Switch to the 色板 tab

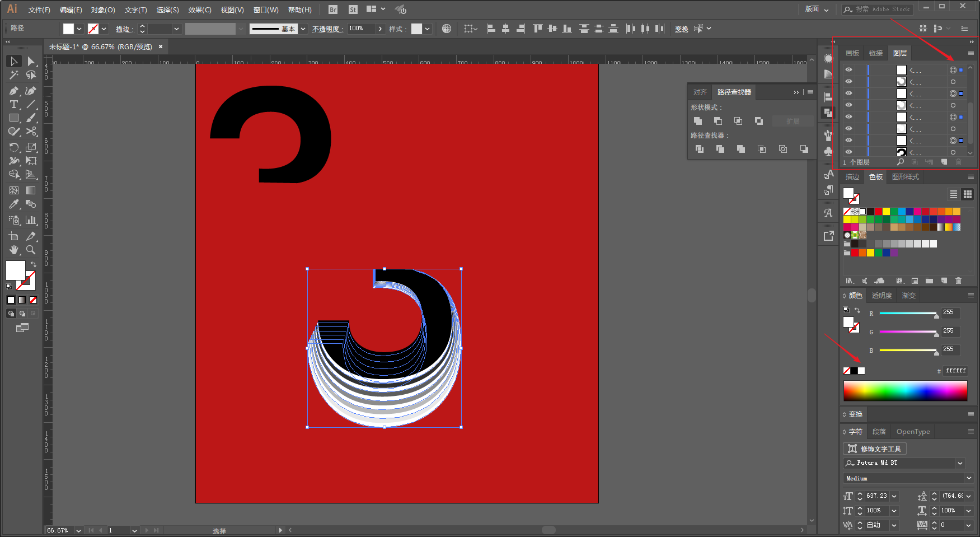tap(876, 177)
